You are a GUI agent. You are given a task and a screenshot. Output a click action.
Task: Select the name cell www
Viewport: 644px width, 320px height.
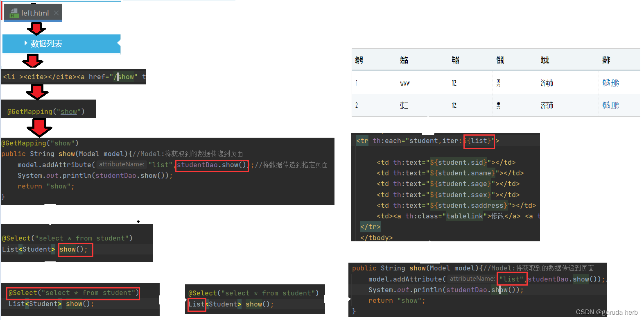[405, 83]
